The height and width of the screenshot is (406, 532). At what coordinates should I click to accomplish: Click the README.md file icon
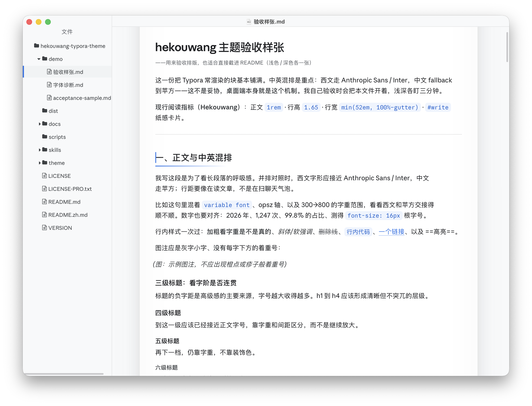coord(44,202)
